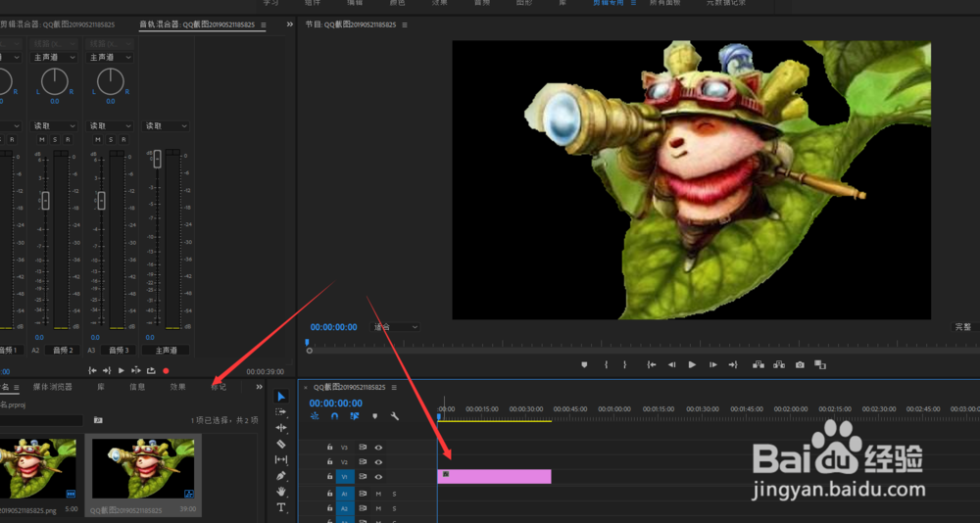980x523 pixels.
Task: Select the Ripple Edit tool
Action: click(281, 428)
